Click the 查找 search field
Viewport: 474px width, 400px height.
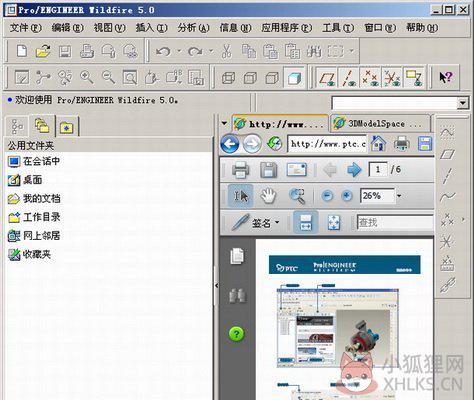coord(395,222)
